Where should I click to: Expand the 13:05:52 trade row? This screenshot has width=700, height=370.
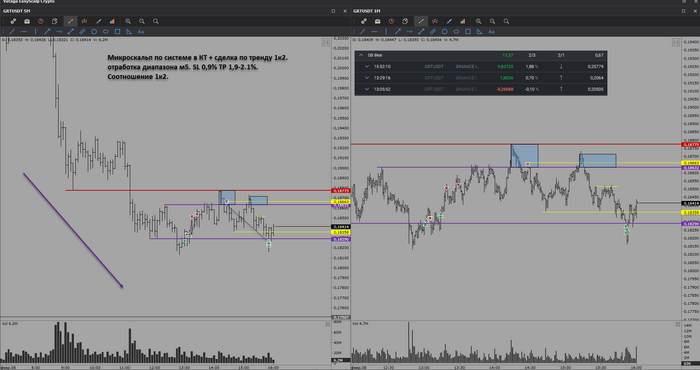pyautogui.click(x=367, y=89)
